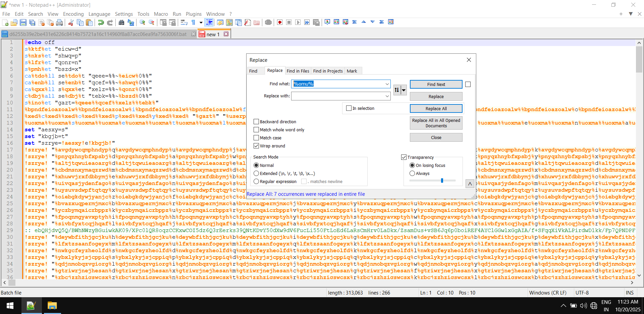The image size is (644, 314).
Task: Switch to the Find in Files tab
Action: [298, 71]
